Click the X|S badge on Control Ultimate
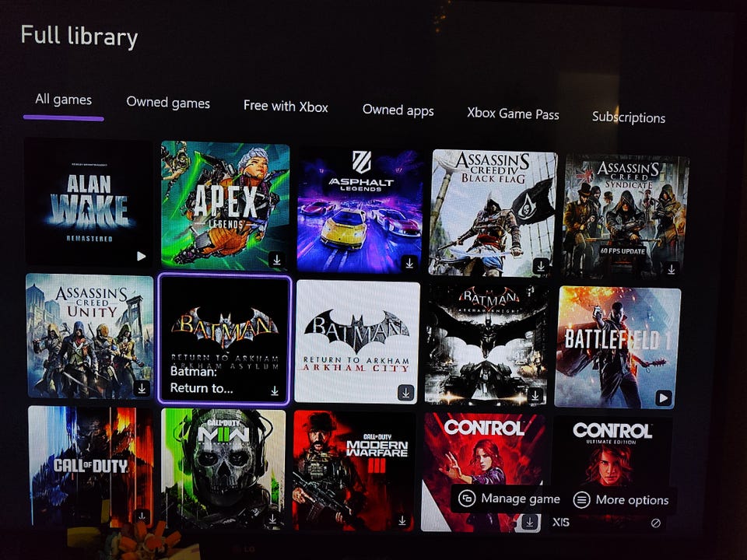Image resolution: width=747 pixels, height=560 pixels. point(561,522)
